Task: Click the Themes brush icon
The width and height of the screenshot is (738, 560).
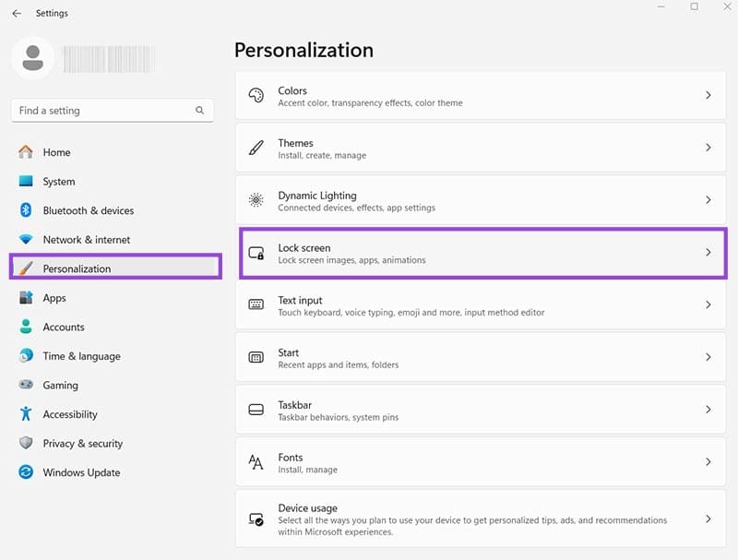Action: tap(256, 148)
